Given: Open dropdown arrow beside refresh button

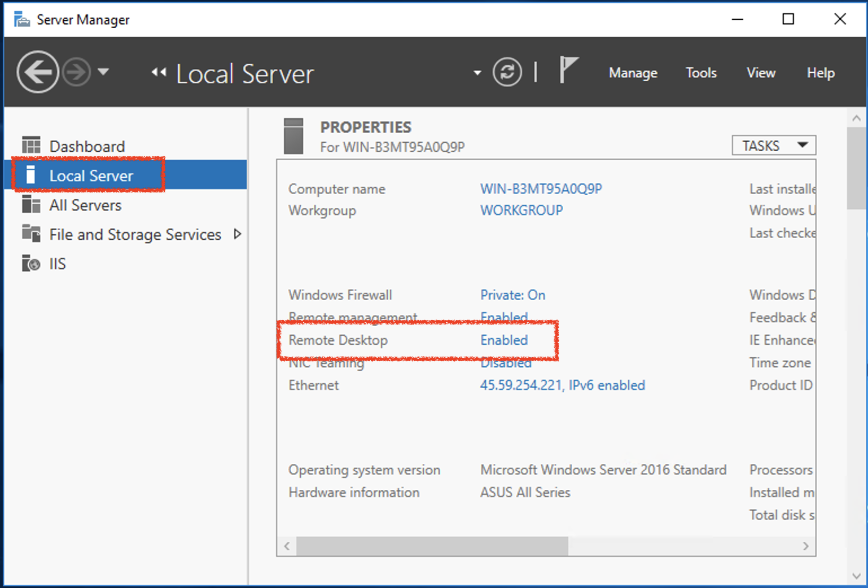Looking at the screenshot, I should tap(477, 73).
